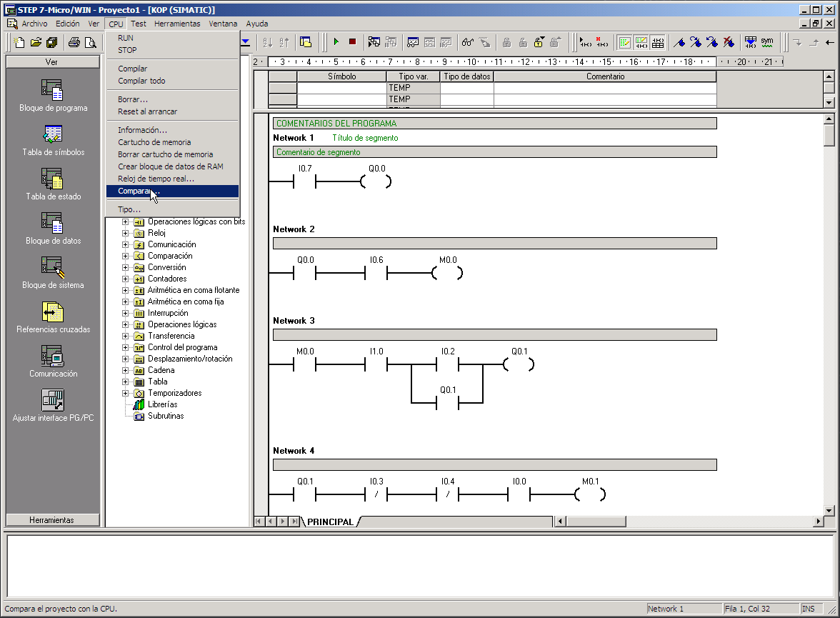
Task: Expand the Comunicación instruction tree node
Action: (126, 244)
